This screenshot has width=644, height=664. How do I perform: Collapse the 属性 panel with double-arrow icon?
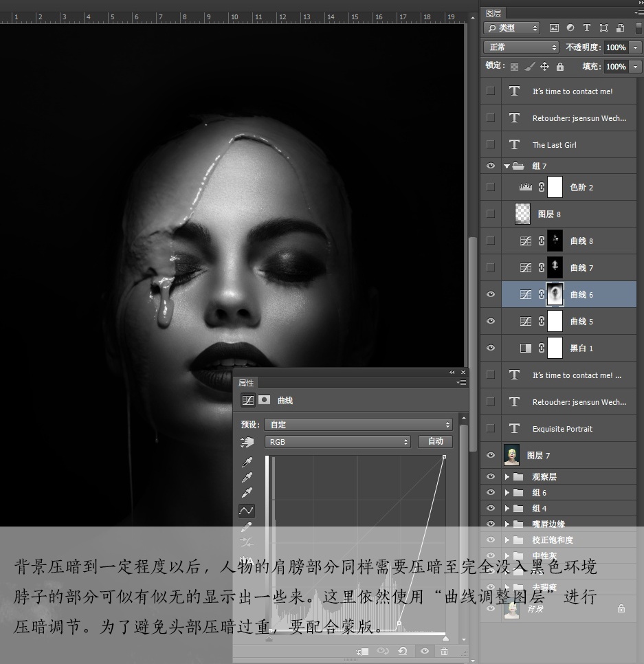tap(452, 373)
